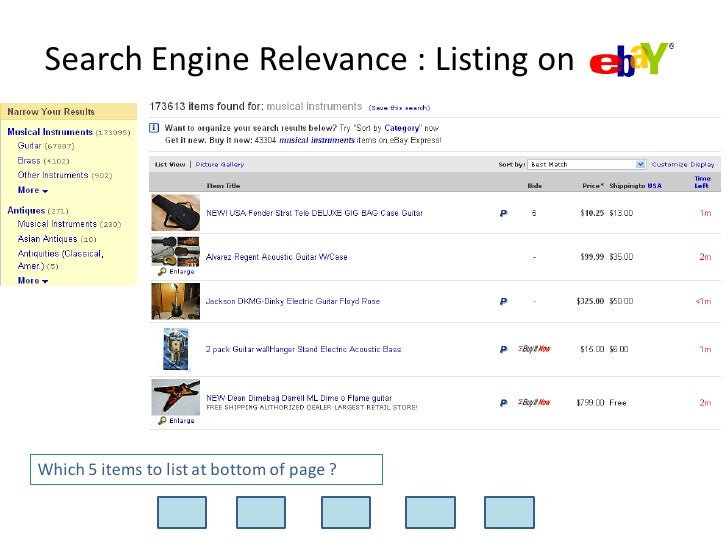Click the Alvarez acoustic guitar thumbnail
The image size is (728, 546).
point(176,251)
